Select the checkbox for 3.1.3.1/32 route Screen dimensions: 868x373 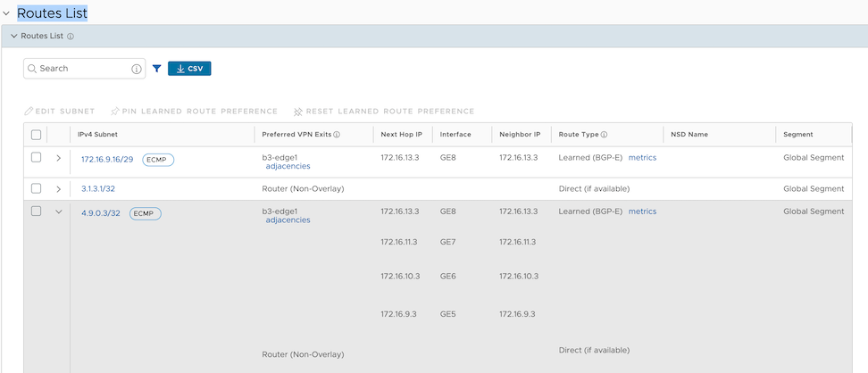(36, 189)
